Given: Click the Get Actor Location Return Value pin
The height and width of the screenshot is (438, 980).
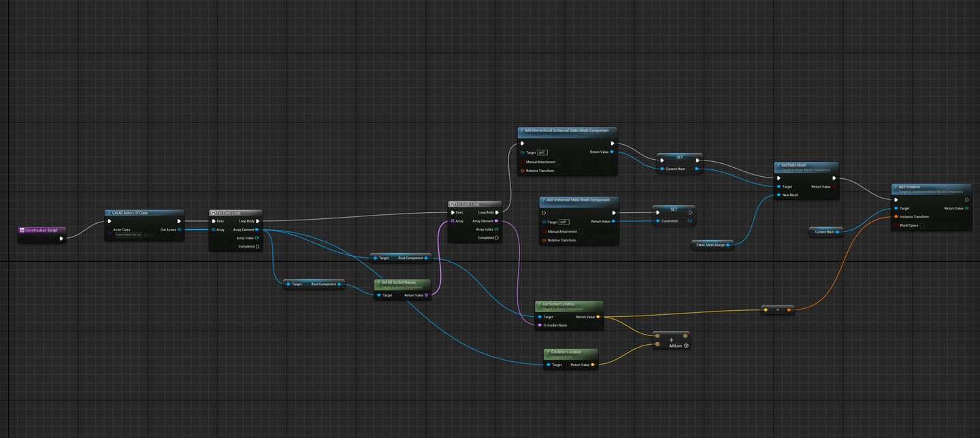Looking at the screenshot, I should click(593, 365).
